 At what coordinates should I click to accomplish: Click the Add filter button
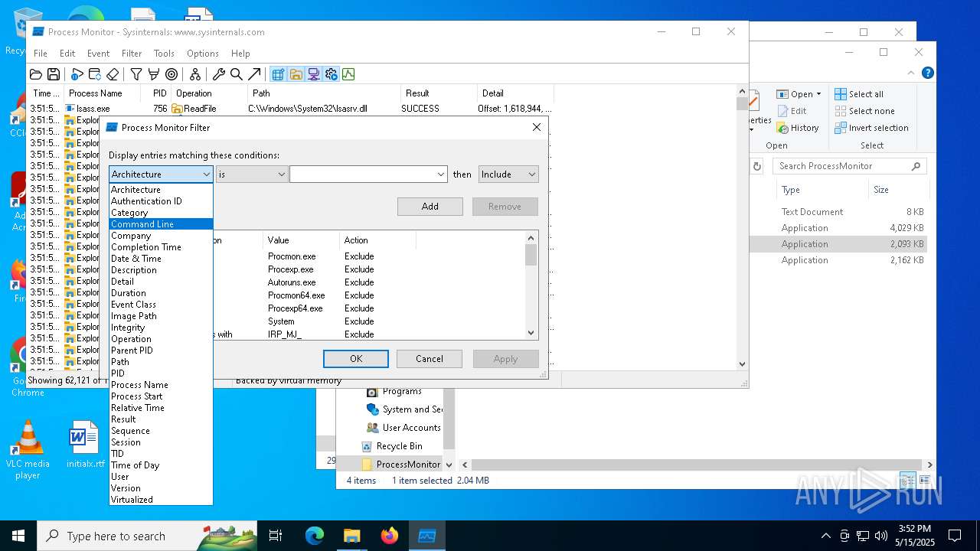[x=430, y=207]
